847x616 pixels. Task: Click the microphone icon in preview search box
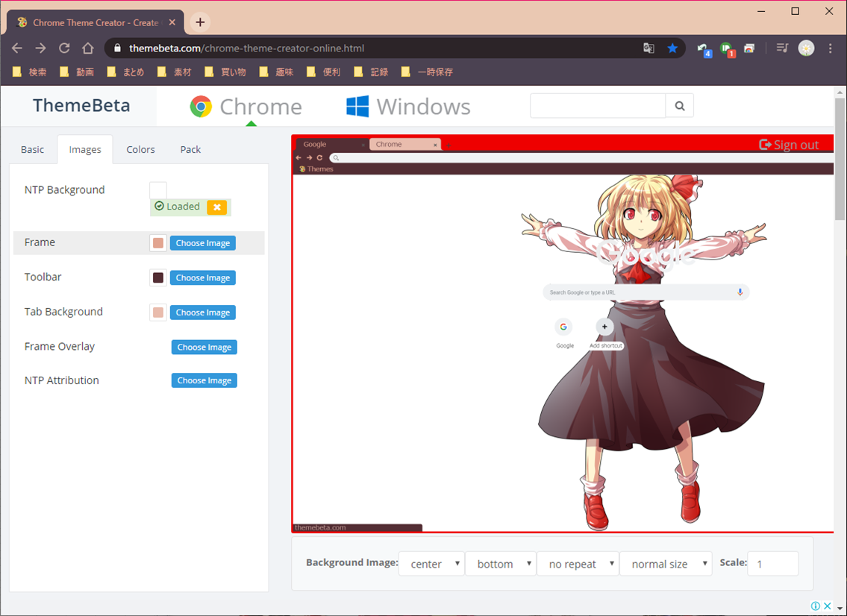(740, 292)
